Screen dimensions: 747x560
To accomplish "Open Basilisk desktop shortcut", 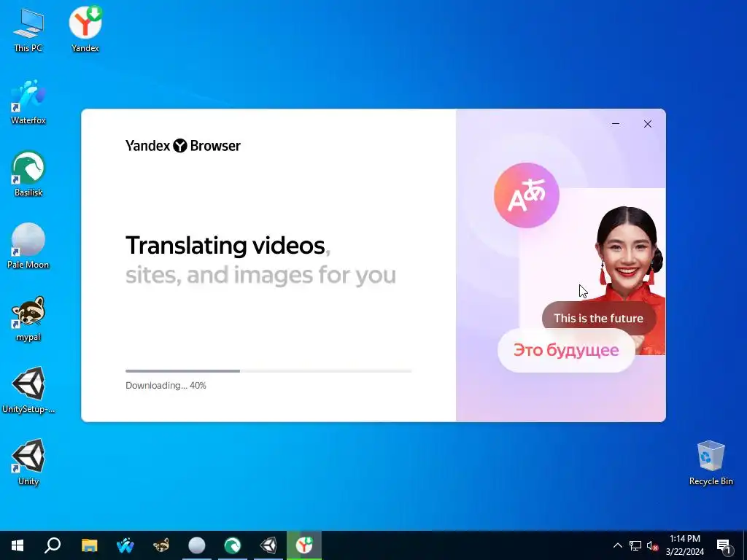I will (x=28, y=174).
